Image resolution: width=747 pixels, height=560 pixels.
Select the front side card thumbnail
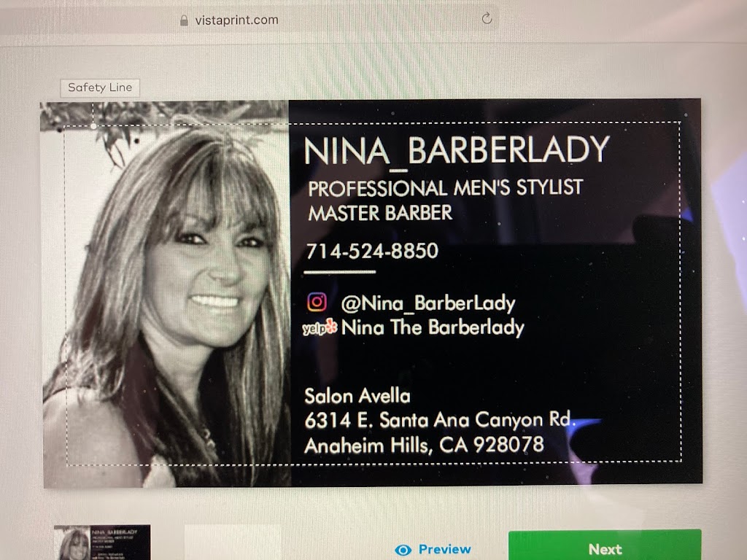102,542
